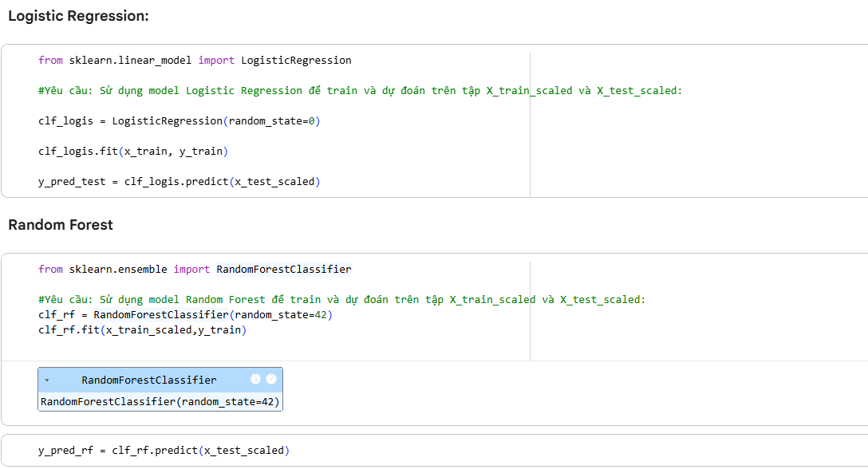868x469 pixels.
Task: Click the 'Random Forest' heading
Action: tap(61, 225)
